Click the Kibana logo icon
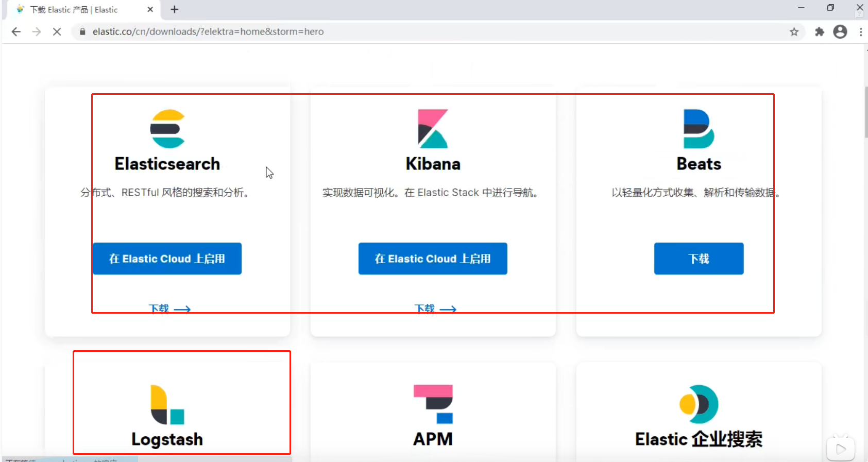This screenshot has width=868, height=462. click(x=433, y=129)
